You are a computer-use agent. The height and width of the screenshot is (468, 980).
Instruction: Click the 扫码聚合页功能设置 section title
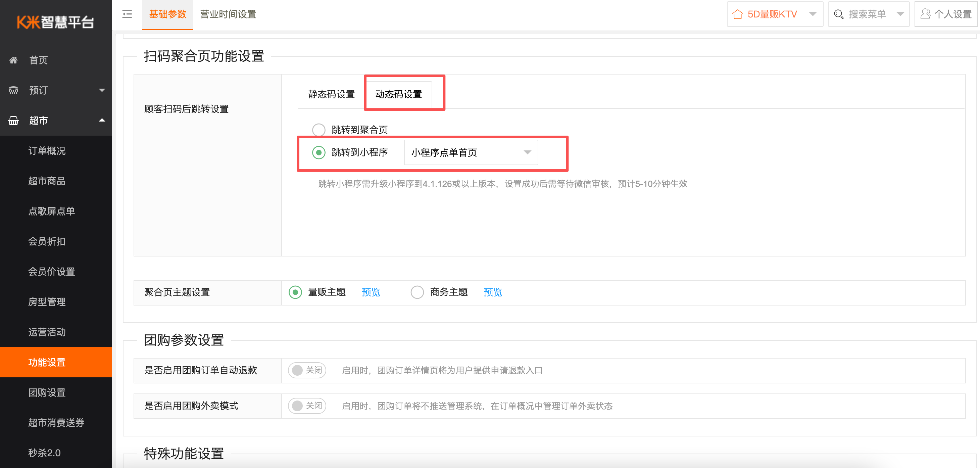click(x=204, y=56)
